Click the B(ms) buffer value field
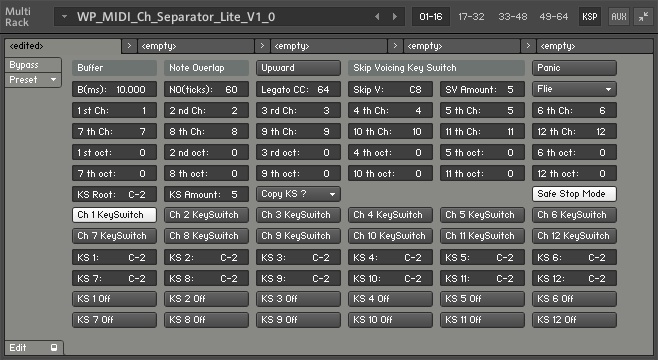 114,89
